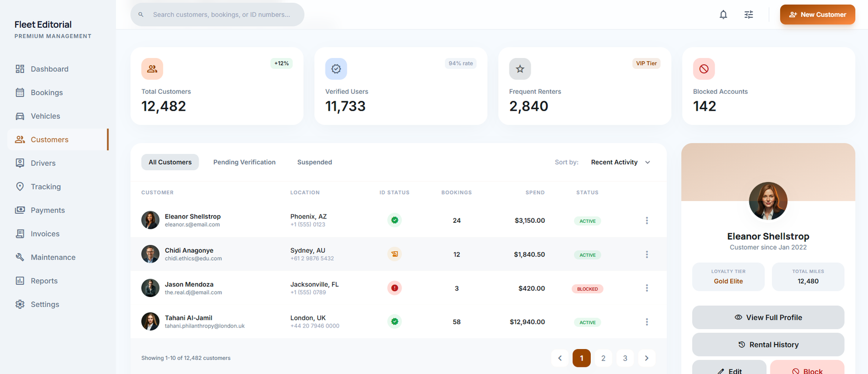868x374 pixels.
Task: Open row options menu for Tahani Al-Jamil
Action: tap(647, 322)
